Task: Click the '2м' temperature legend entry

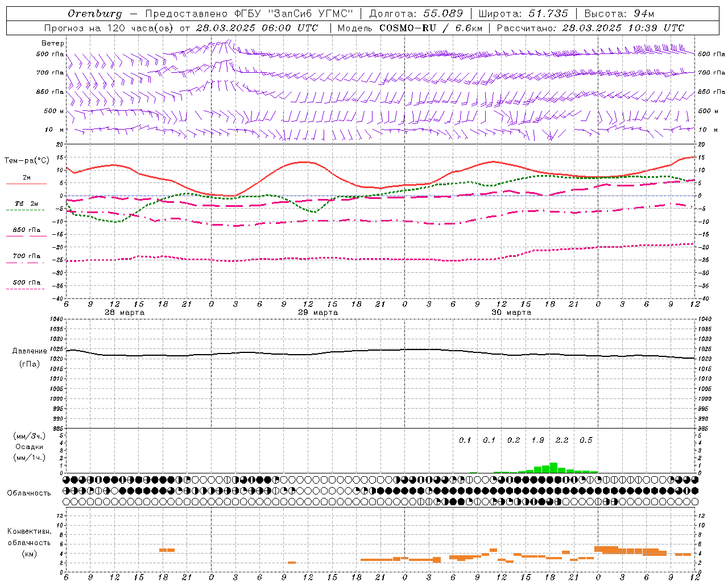Action: pyautogui.click(x=27, y=178)
